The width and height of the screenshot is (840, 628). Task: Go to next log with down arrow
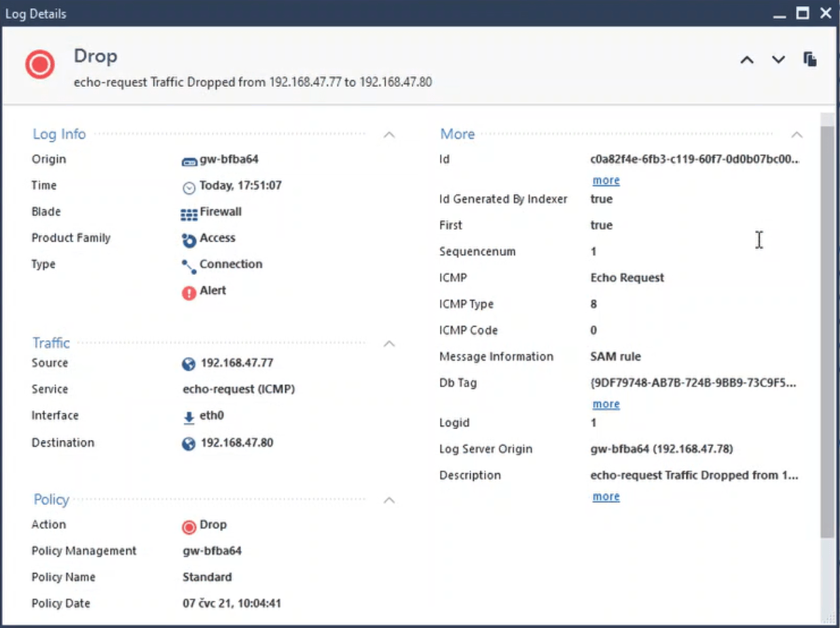point(778,60)
